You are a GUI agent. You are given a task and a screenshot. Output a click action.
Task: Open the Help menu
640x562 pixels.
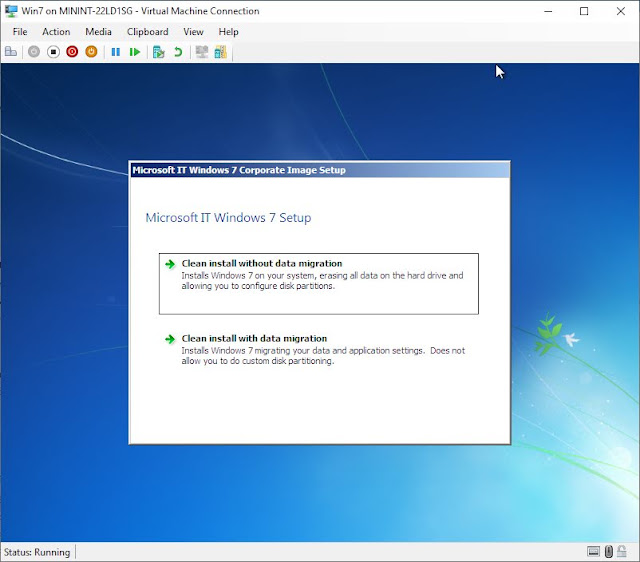pyautogui.click(x=228, y=32)
